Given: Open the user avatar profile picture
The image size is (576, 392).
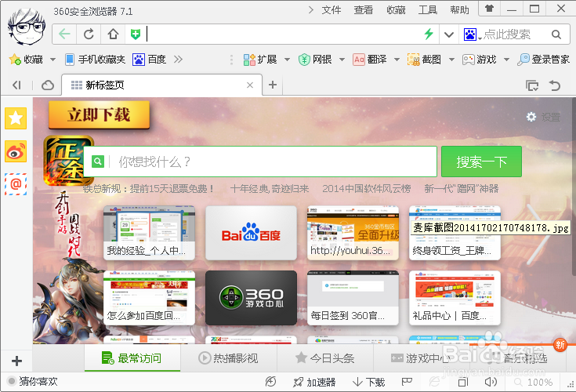Looking at the screenshot, I should [x=27, y=27].
